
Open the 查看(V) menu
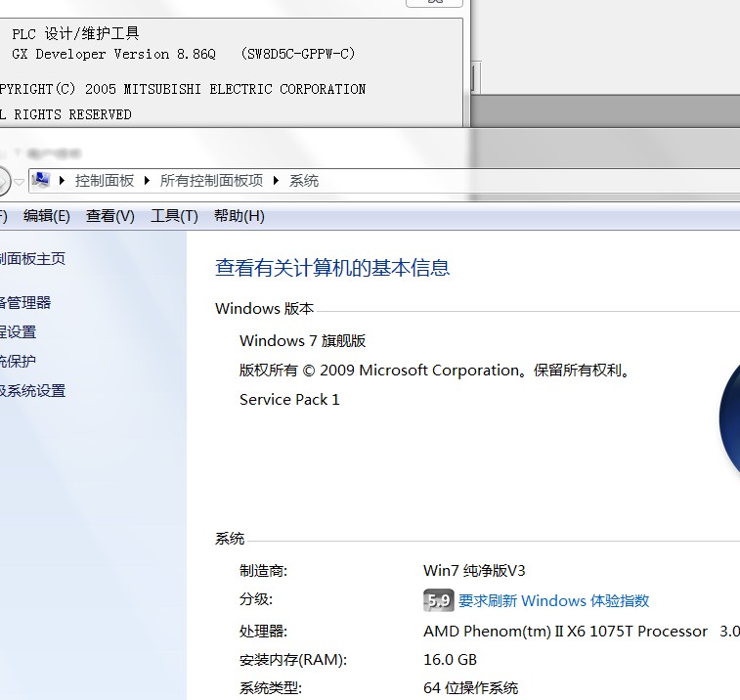tap(109, 216)
